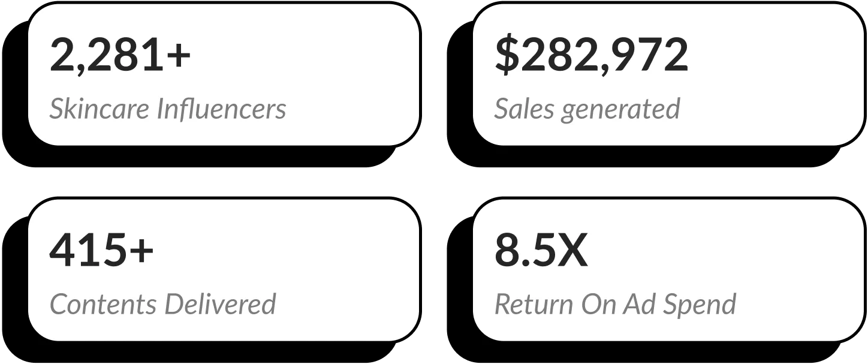This screenshot has height=364, width=868.
Task: Click the 8.5X statistic value
Action: (x=541, y=250)
